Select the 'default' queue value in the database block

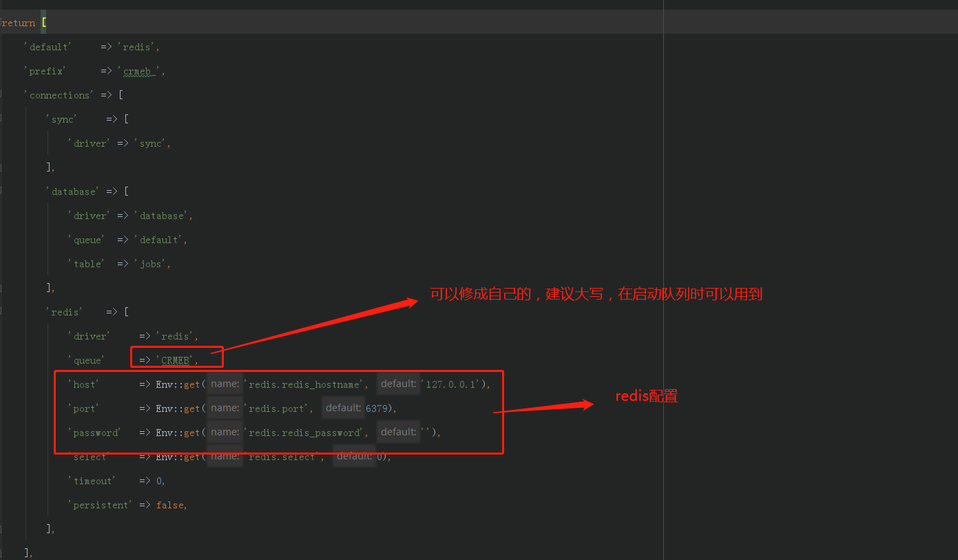159,240
